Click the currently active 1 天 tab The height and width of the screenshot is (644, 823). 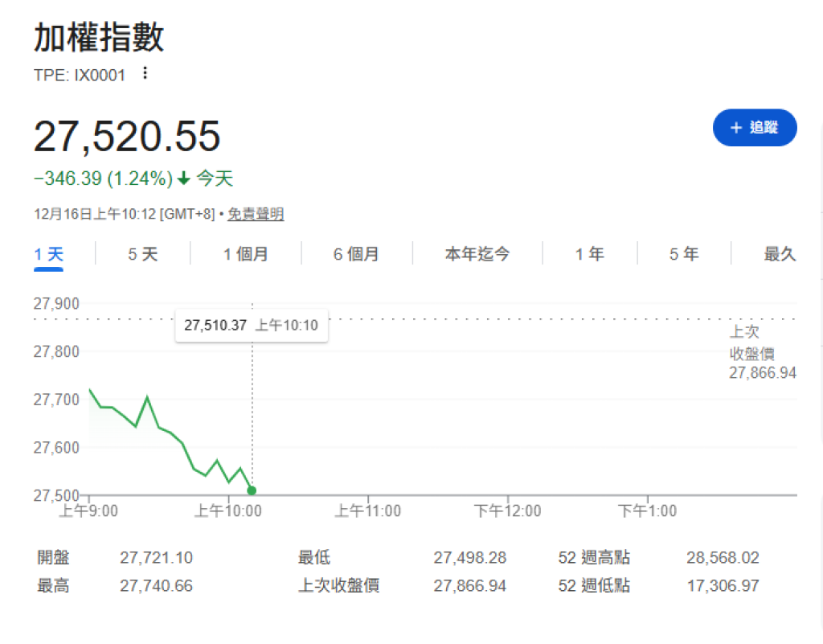pos(51,253)
